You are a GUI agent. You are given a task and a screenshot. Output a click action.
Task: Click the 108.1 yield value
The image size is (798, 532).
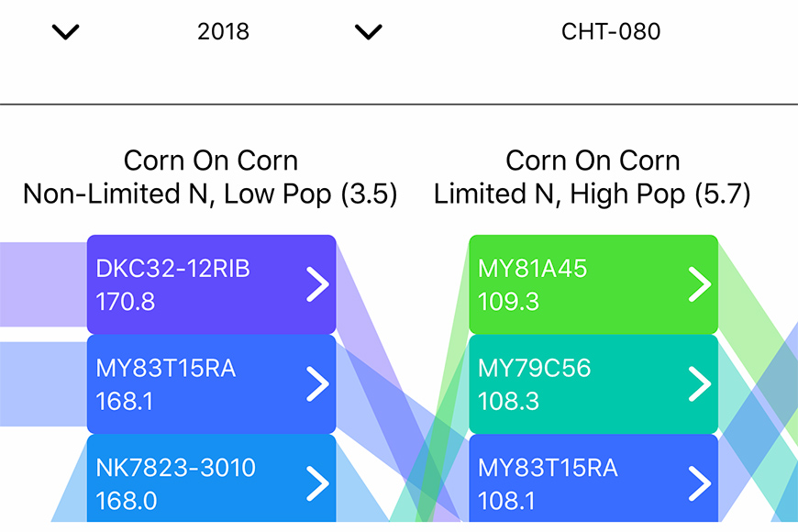pyautogui.click(x=507, y=501)
